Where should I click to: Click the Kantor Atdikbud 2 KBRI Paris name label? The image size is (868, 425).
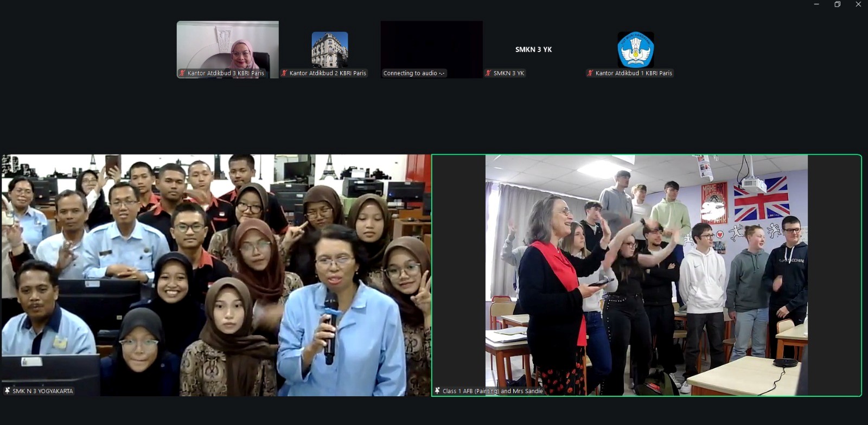coord(328,73)
